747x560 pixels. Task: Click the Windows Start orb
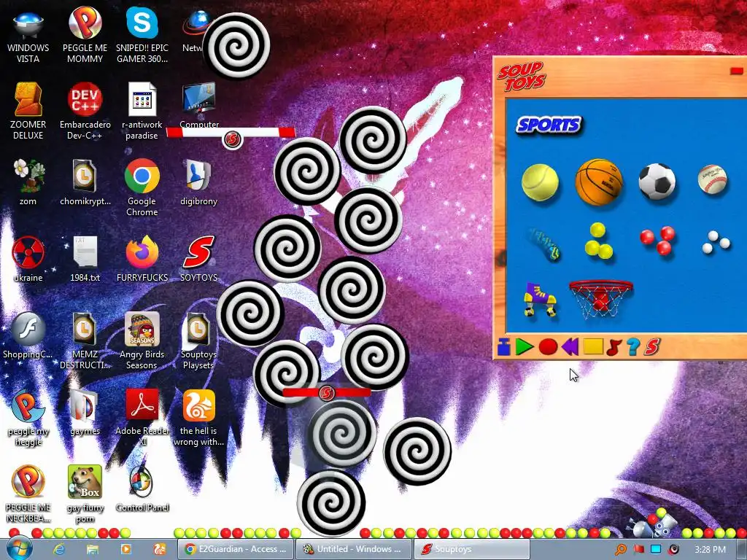[19, 548]
